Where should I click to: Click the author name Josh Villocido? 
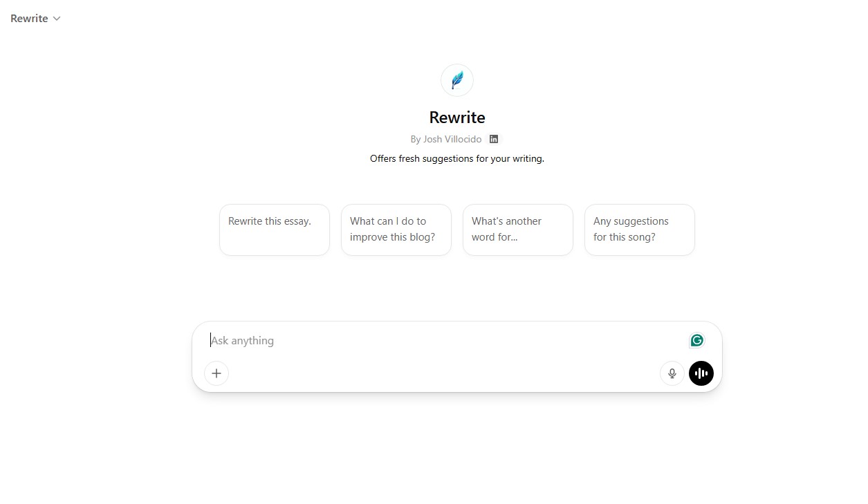(x=452, y=139)
